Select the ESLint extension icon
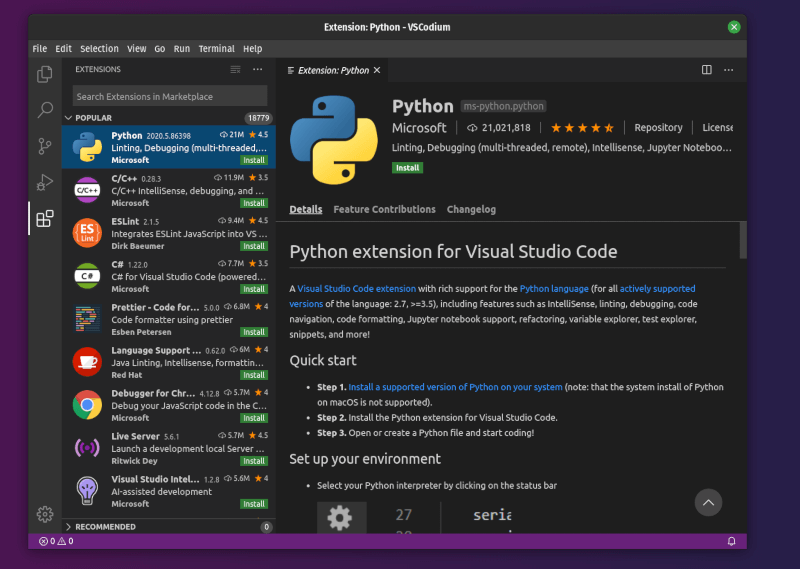The image size is (800, 569). [x=87, y=233]
